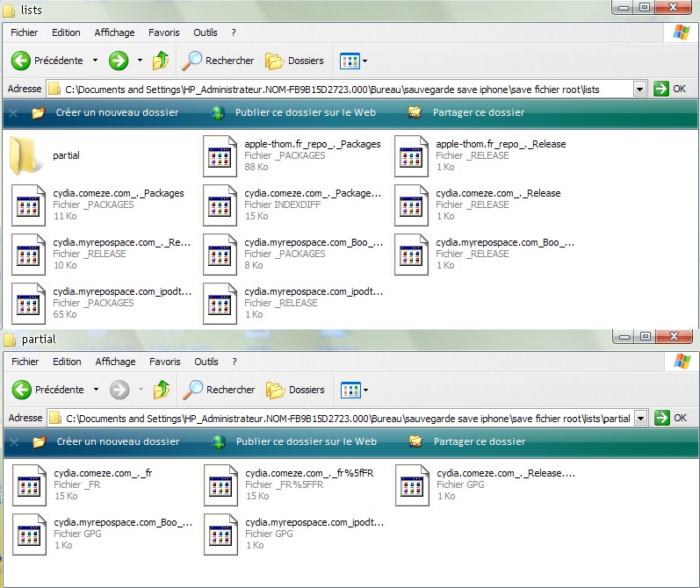
Task: Select cydia.myrepospace.com_Boo RELEASE 1 Ko file
Action: [x=486, y=254]
